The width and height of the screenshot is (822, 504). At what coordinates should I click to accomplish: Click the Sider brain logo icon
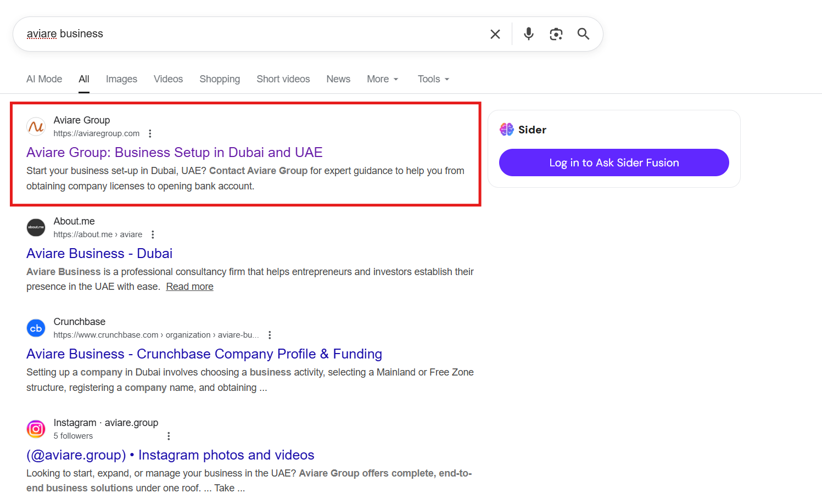pos(506,130)
